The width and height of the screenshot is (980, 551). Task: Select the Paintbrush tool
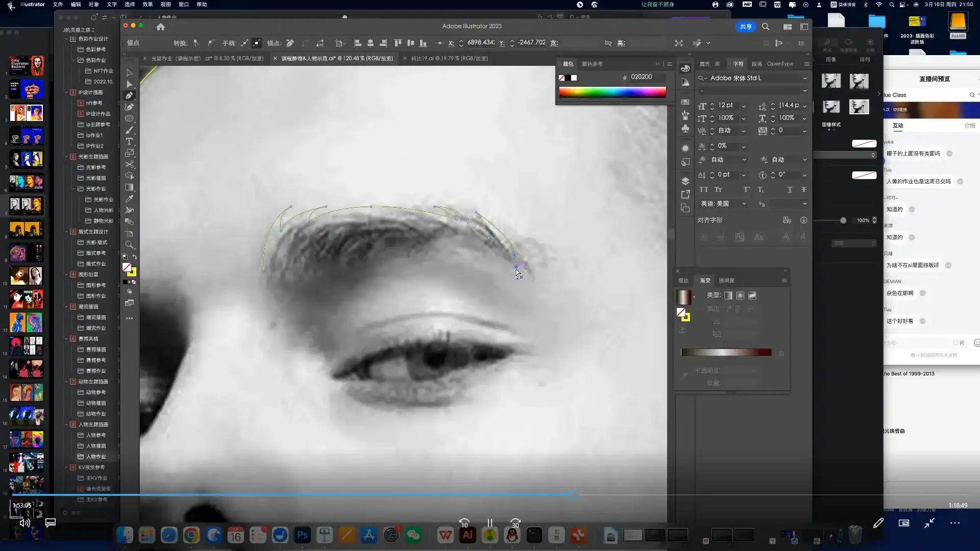tap(130, 130)
